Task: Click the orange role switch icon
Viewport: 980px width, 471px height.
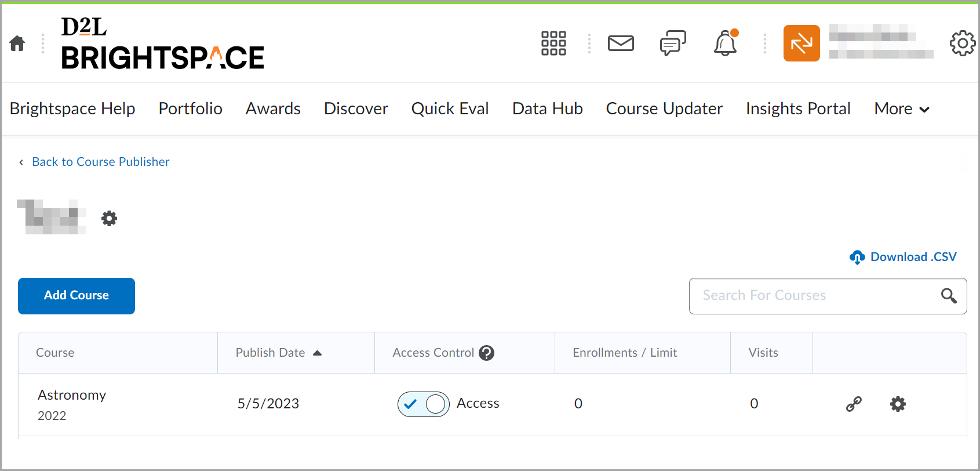Action: [x=802, y=43]
